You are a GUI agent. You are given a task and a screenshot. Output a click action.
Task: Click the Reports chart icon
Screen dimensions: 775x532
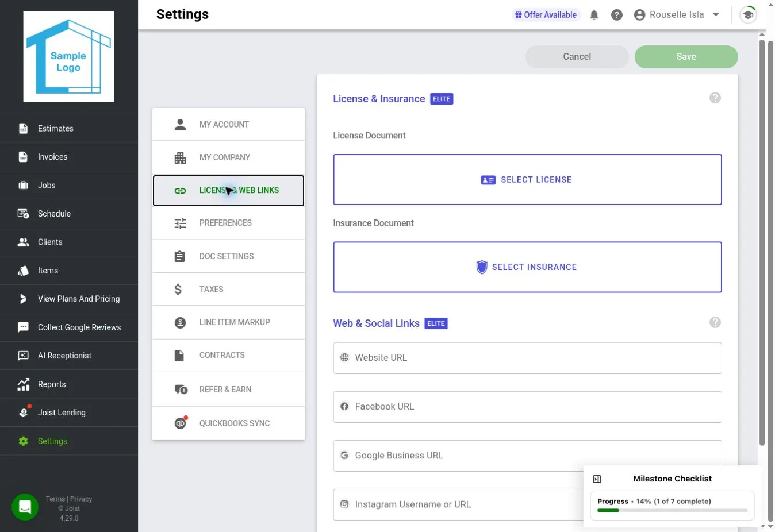coord(23,384)
